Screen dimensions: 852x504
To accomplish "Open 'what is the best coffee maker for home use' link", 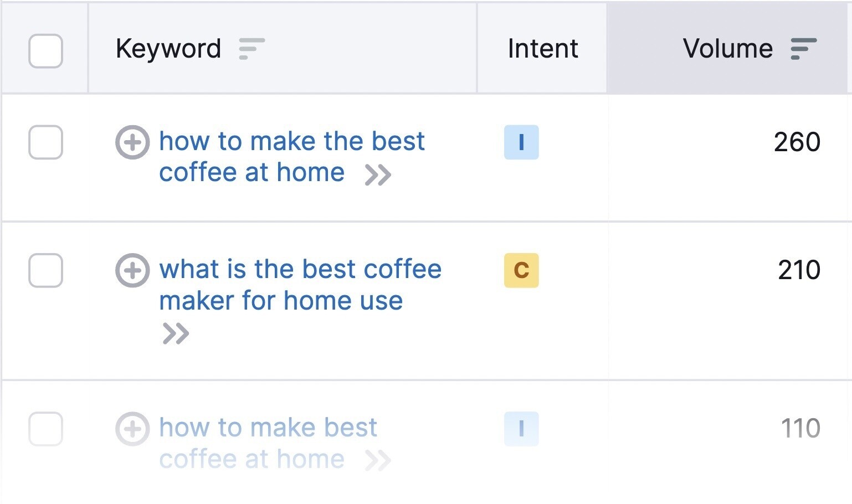I will click(300, 285).
